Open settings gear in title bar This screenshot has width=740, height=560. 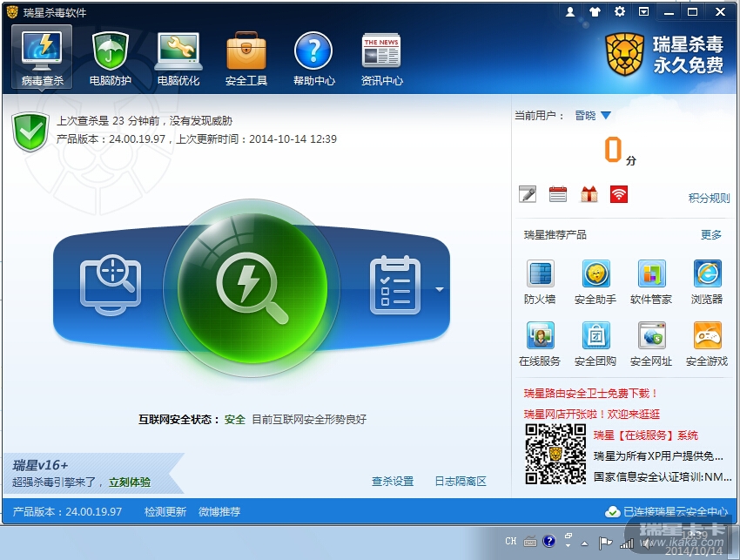(619, 12)
